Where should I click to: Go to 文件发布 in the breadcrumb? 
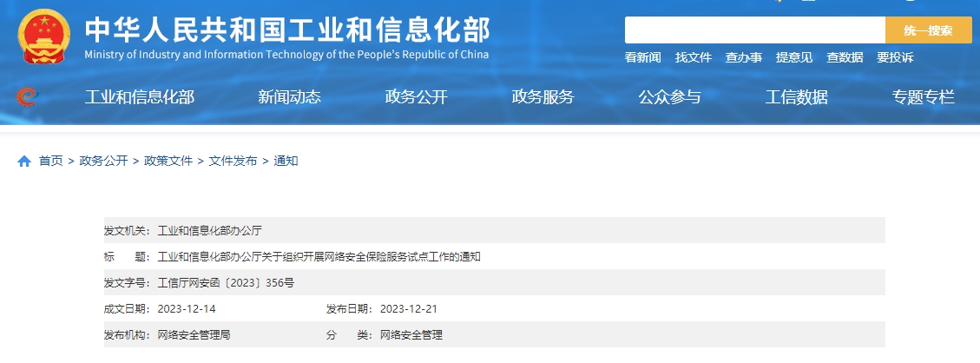(x=233, y=162)
